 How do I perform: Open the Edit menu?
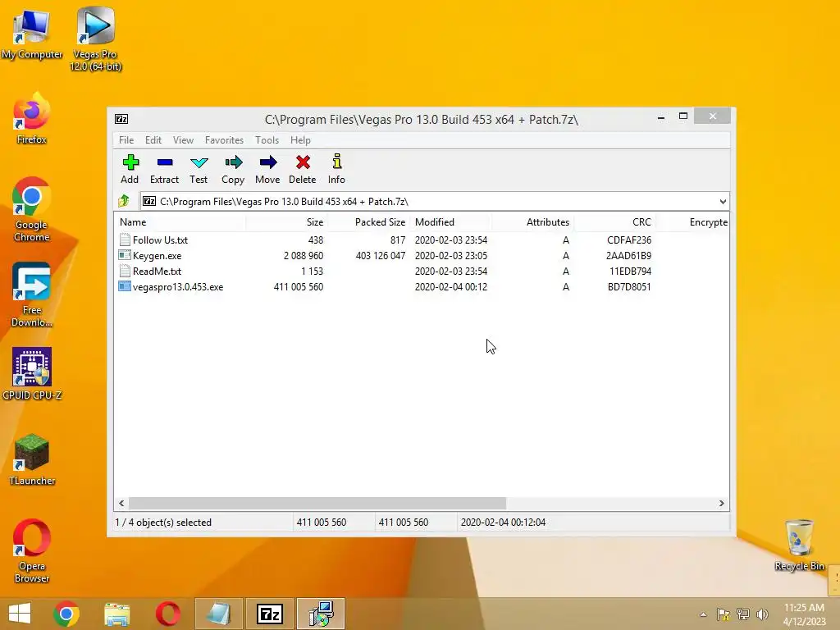(153, 139)
